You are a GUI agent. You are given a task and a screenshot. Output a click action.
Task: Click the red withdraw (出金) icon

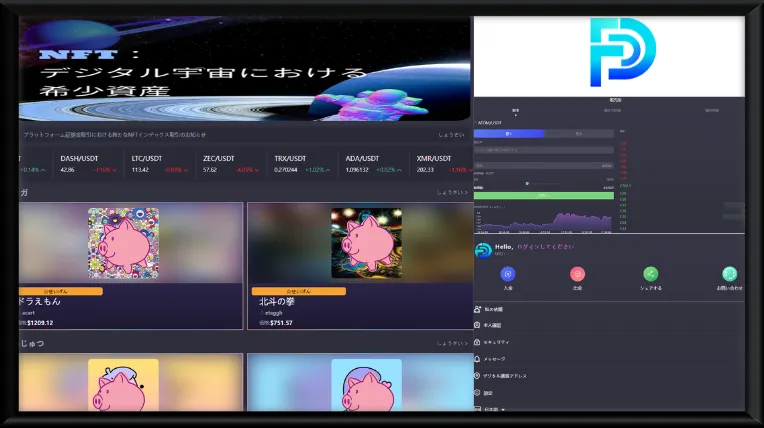pyautogui.click(x=577, y=274)
